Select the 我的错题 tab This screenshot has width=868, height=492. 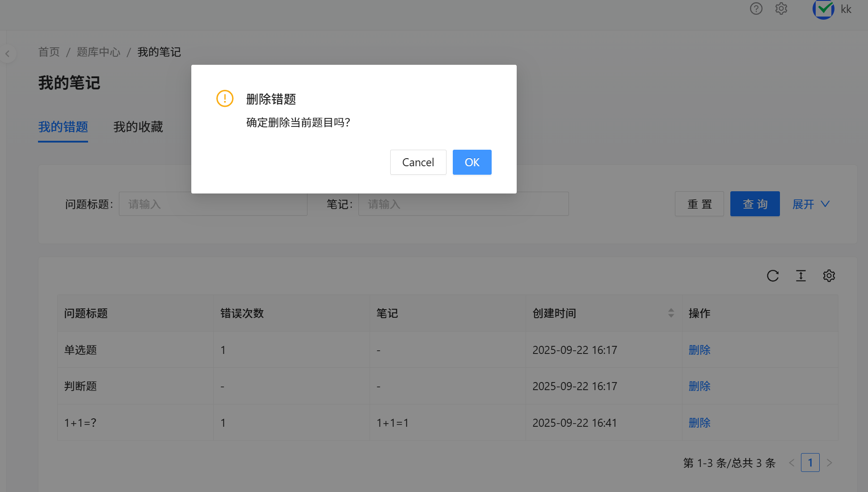tap(63, 127)
